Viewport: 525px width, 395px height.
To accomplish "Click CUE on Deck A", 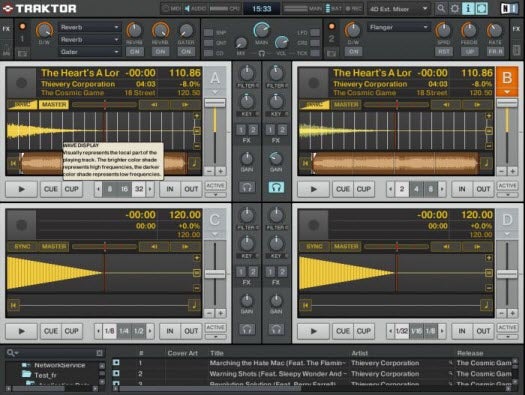I will pyautogui.click(x=51, y=189).
